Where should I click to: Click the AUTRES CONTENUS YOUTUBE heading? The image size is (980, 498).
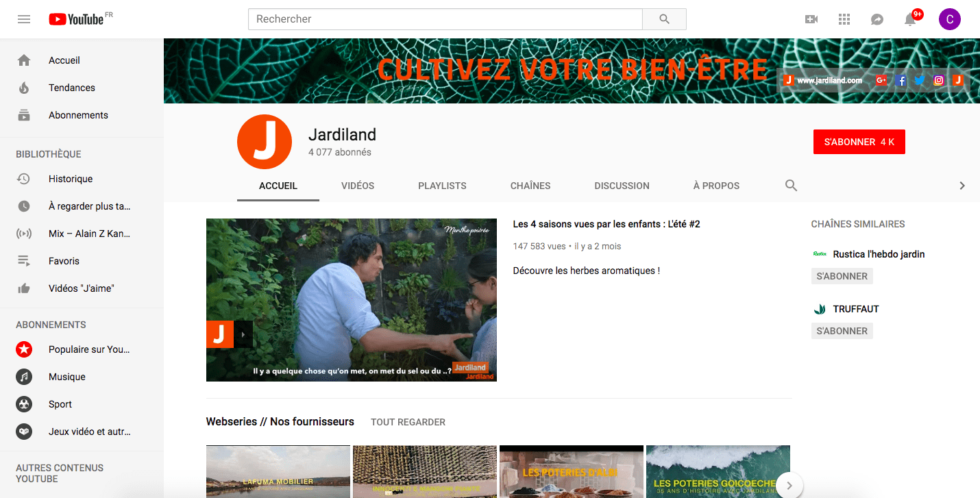coord(60,473)
